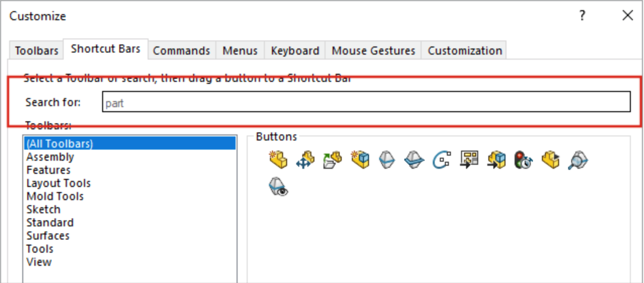The image size is (644, 283).
Task: Select (All Toolbars) in the list
Action: click(x=130, y=144)
